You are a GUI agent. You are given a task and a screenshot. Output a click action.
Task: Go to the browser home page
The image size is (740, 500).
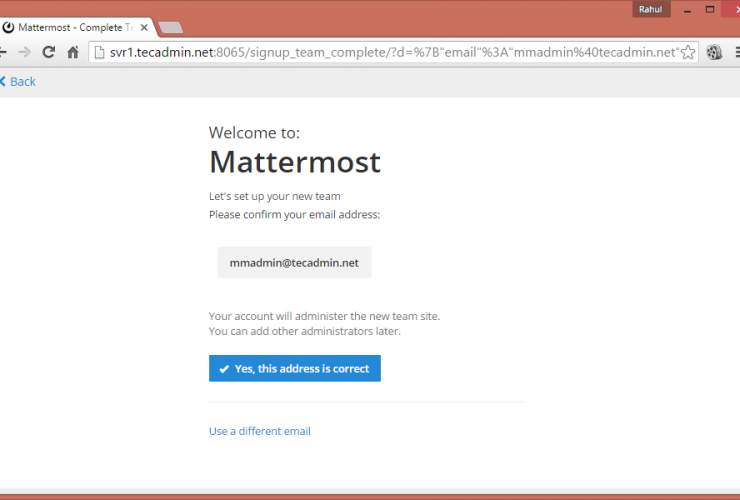pyautogui.click(x=72, y=52)
